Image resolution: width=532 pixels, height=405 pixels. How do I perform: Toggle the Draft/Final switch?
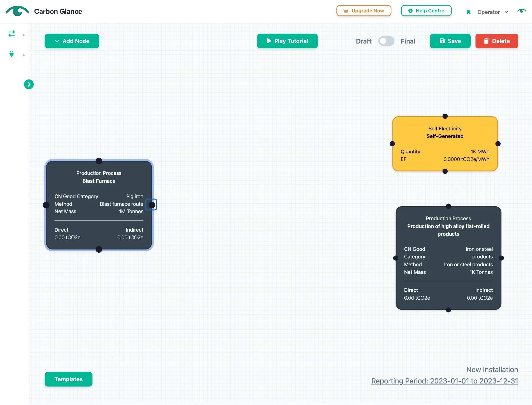(x=386, y=41)
